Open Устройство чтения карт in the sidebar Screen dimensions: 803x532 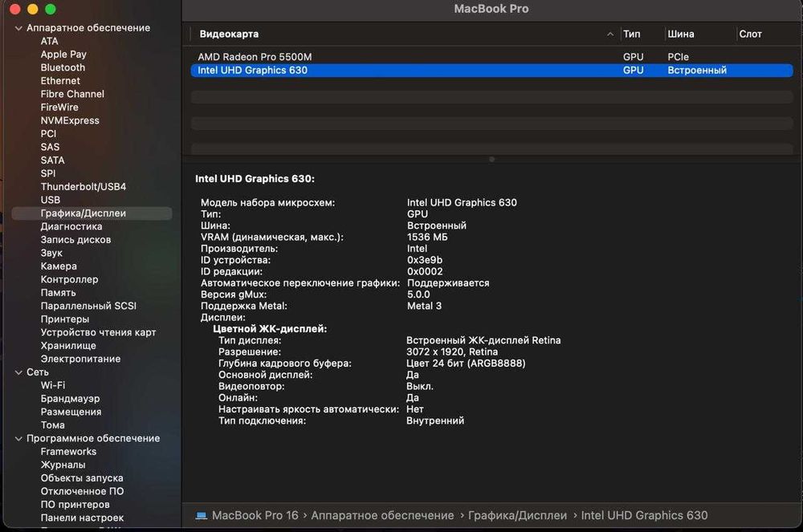click(x=98, y=332)
